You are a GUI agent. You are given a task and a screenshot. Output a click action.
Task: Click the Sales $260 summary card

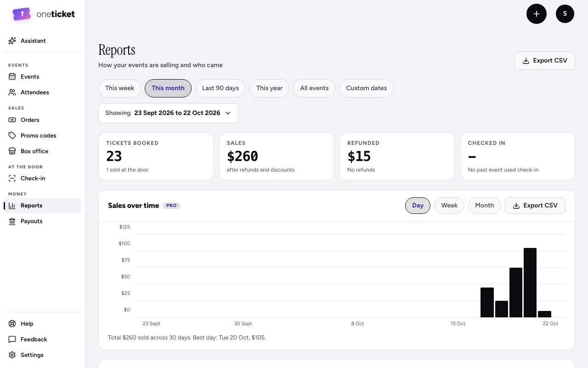[277, 156]
